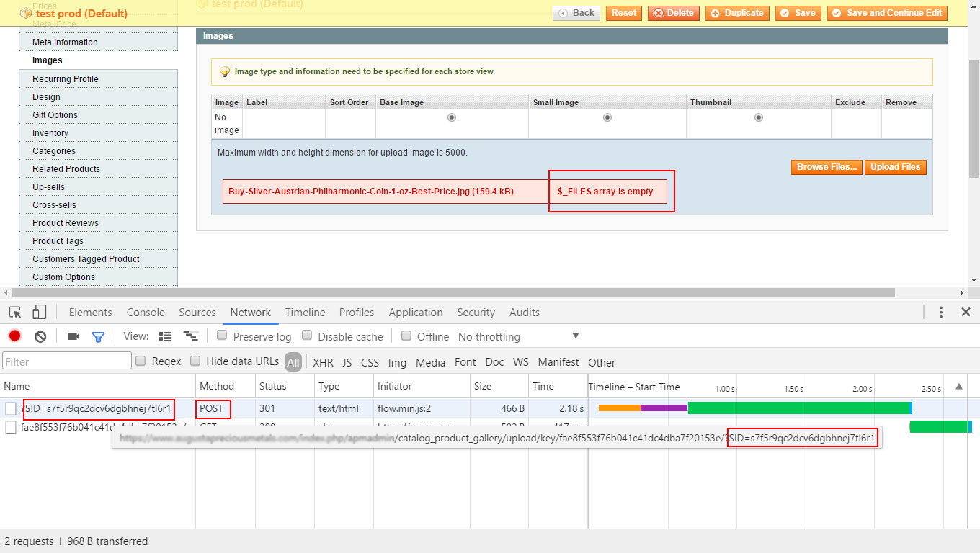Click the Browse Files button
Screen dimensions: 980x553
point(826,166)
